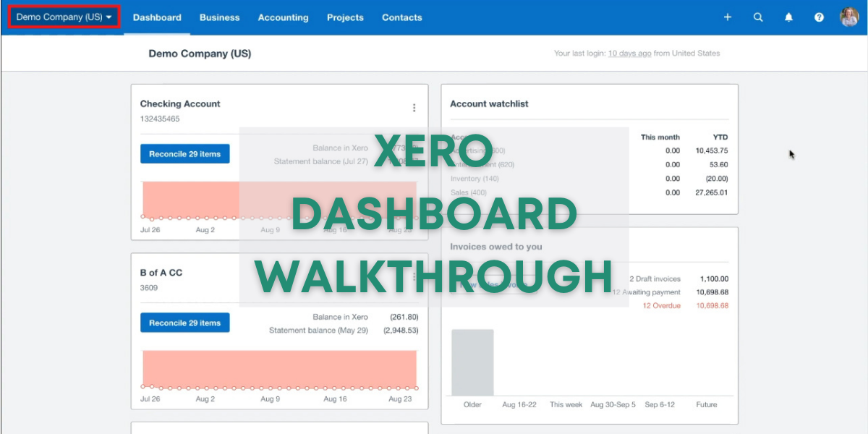Click the 'This month' column header
868x434 pixels.
[660, 137]
